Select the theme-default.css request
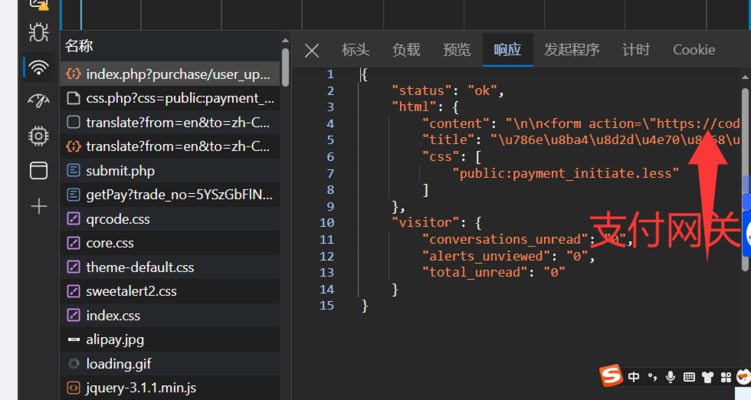The width and height of the screenshot is (751, 400). pyautogui.click(x=170, y=267)
